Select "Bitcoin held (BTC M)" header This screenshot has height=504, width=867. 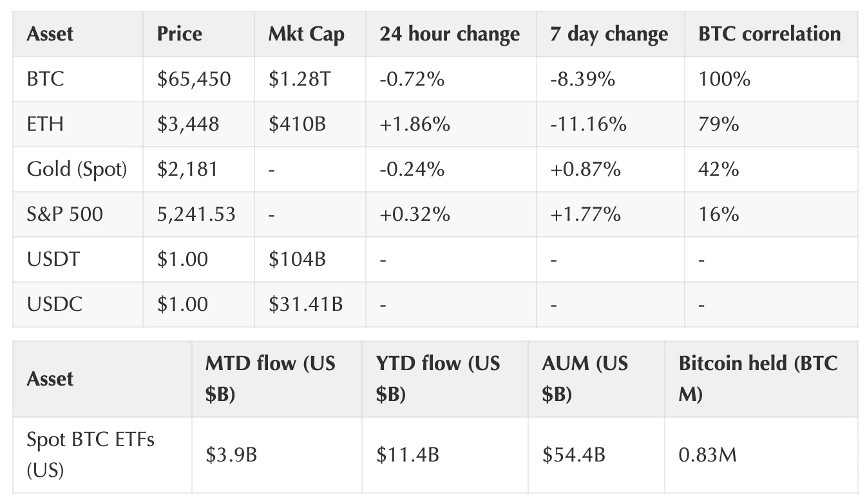point(757,378)
